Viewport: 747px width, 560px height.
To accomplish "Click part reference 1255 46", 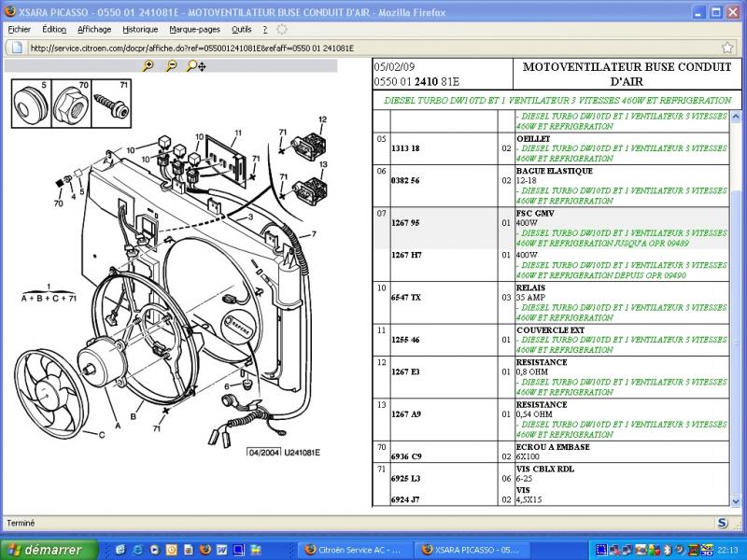I will click(x=405, y=340).
